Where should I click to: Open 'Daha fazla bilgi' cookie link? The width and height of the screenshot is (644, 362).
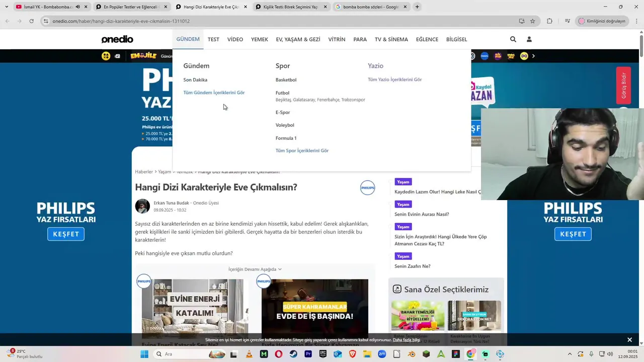click(407, 340)
